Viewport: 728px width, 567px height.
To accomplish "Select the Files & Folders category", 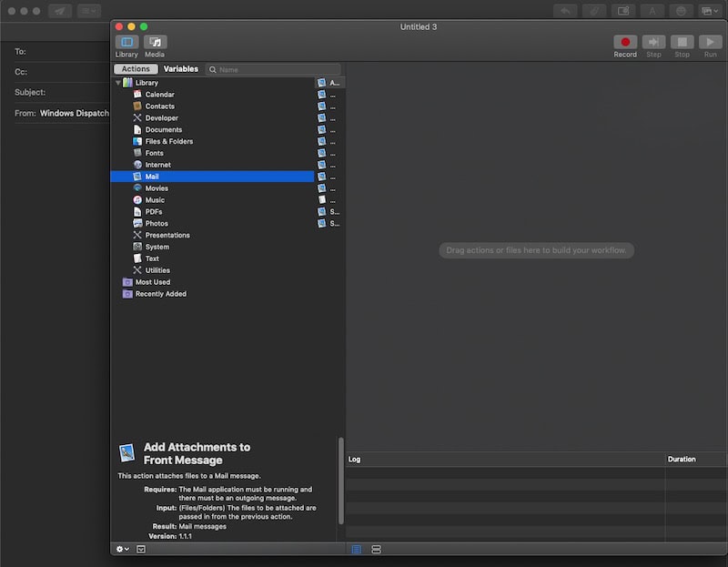I will (x=212, y=141).
